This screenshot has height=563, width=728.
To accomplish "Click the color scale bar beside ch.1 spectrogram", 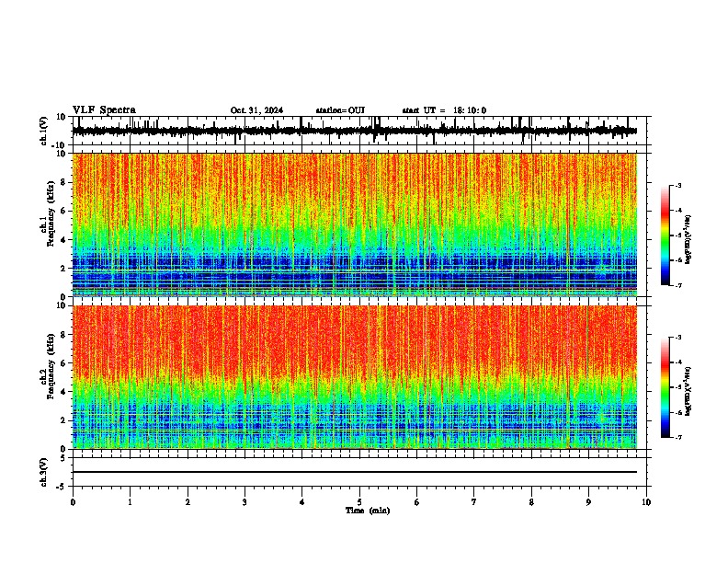I will [665, 236].
